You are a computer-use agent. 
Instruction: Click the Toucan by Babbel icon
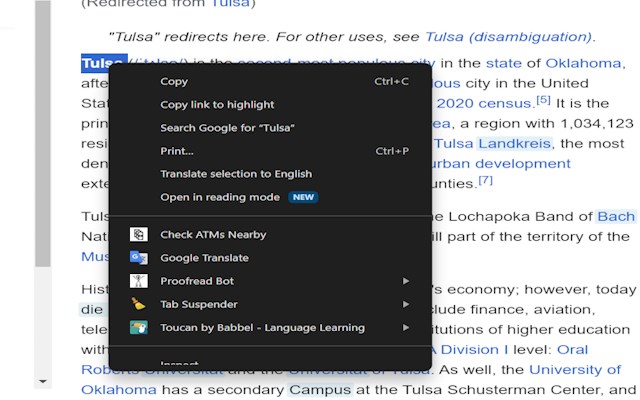point(139,327)
